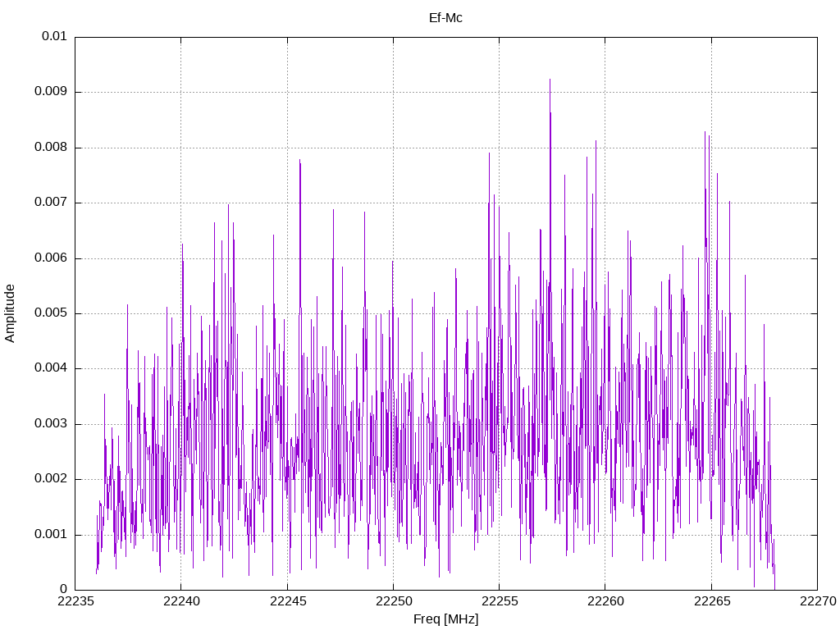This screenshot has height=630, width=840.
Task: Click y-axis tick value 0.009
Action: (x=51, y=92)
